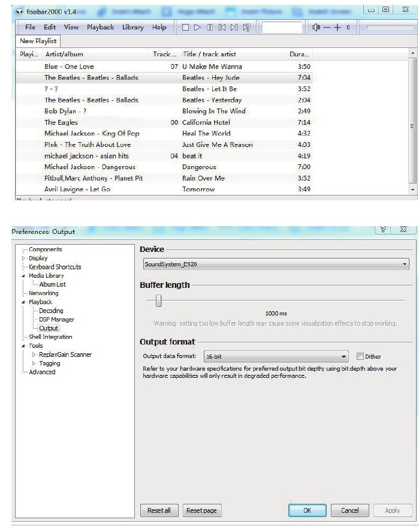Open the Output data format dropdown

click(276, 356)
